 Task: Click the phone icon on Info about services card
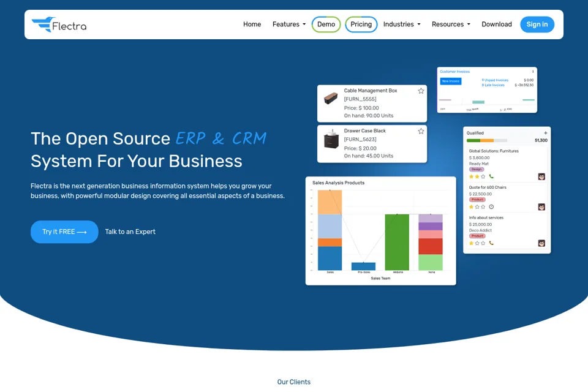[491, 243]
